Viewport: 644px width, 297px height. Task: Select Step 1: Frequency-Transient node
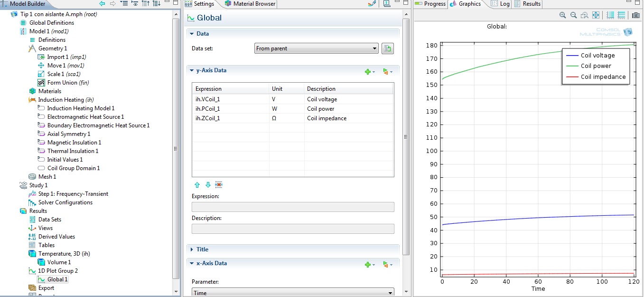(x=73, y=194)
